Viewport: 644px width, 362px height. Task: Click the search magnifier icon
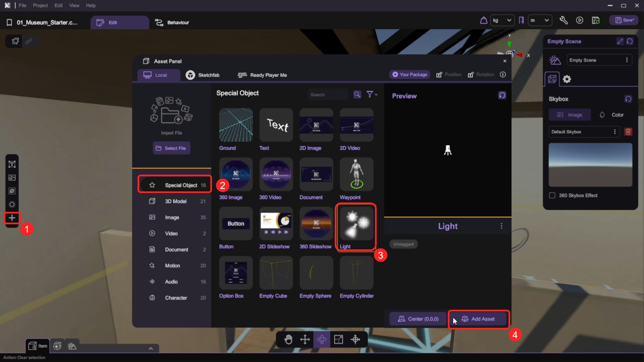[x=357, y=95]
